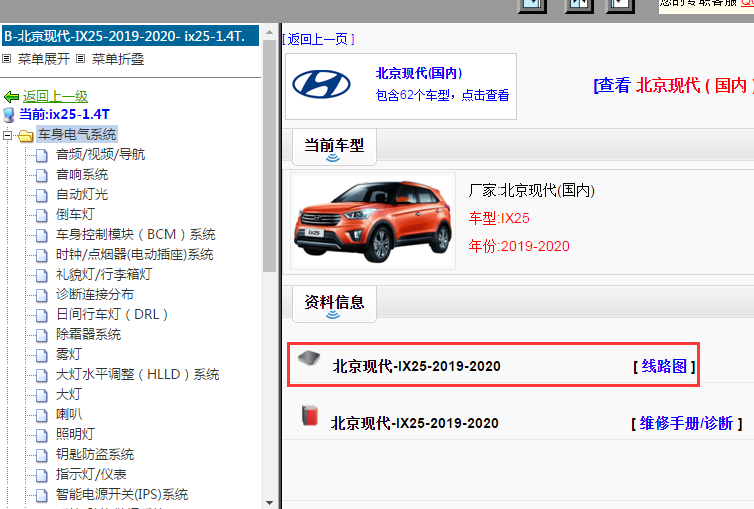Select 雾灯 tree item
754x509 pixels.
point(69,354)
